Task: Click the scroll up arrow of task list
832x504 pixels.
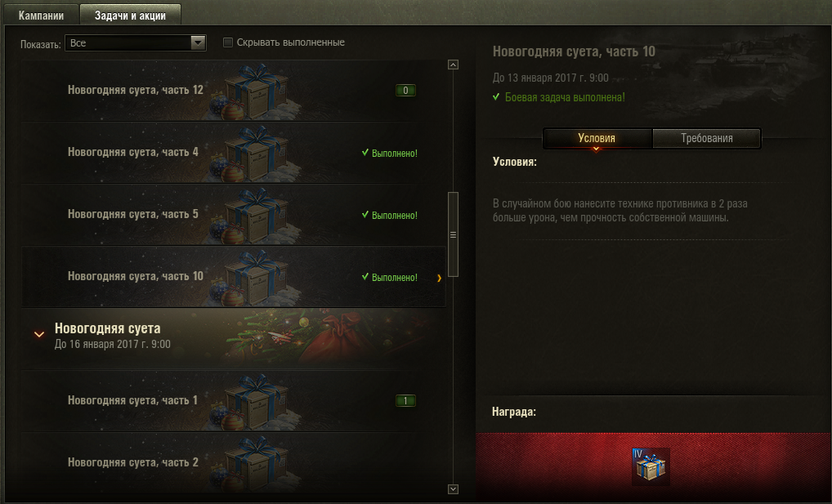Action: tap(453, 65)
